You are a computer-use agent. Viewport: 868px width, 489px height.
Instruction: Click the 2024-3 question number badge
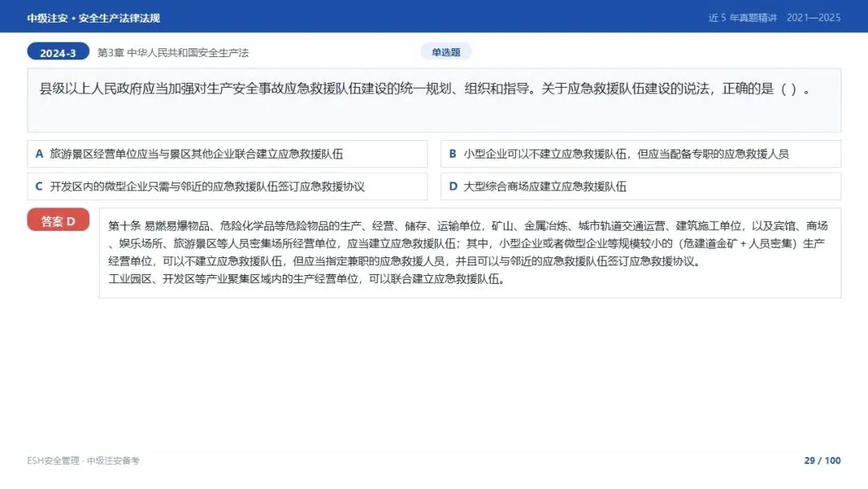click(58, 52)
